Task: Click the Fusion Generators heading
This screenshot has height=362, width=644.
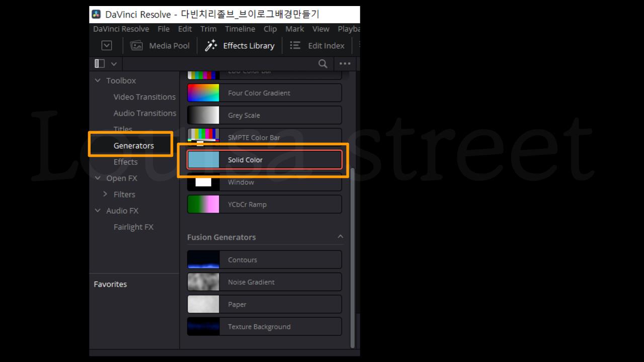Action: [221, 237]
